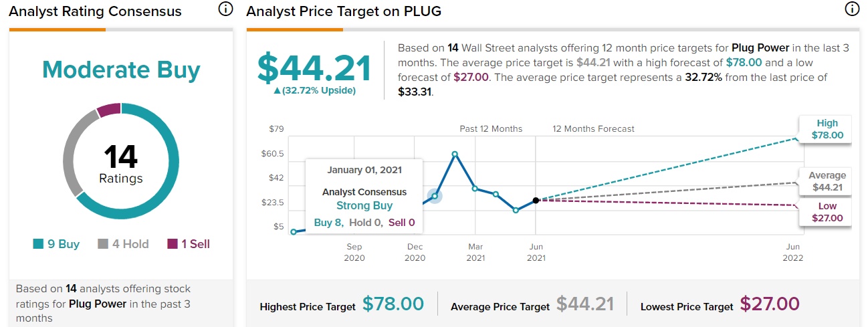The image size is (868, 327).
Task: Click the Highest Price Target $78.00 value
Action: click(x=393, y=304)
